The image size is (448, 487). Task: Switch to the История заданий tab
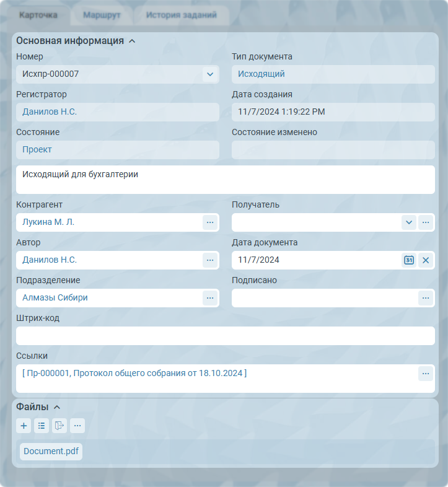tap(182, 15)
